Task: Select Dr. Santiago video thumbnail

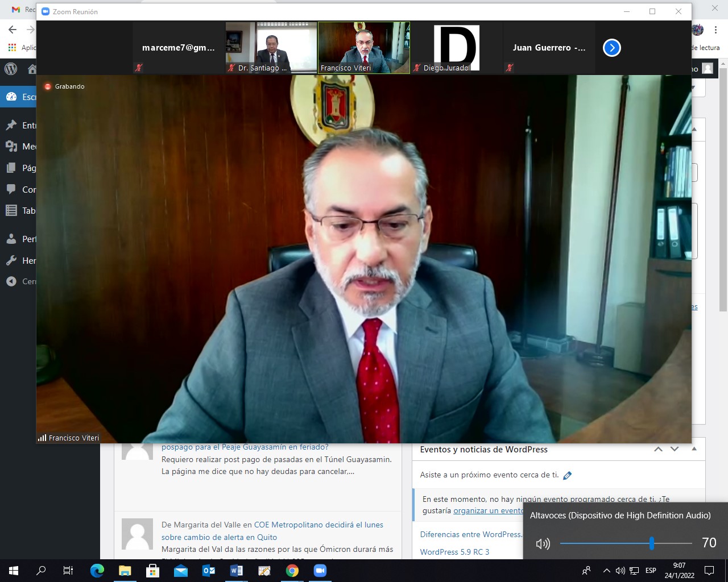Action: pos(271,48)
